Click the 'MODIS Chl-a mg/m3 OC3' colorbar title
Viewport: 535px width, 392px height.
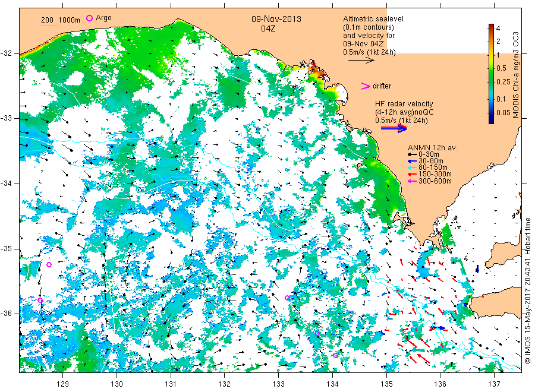point(516,75)
